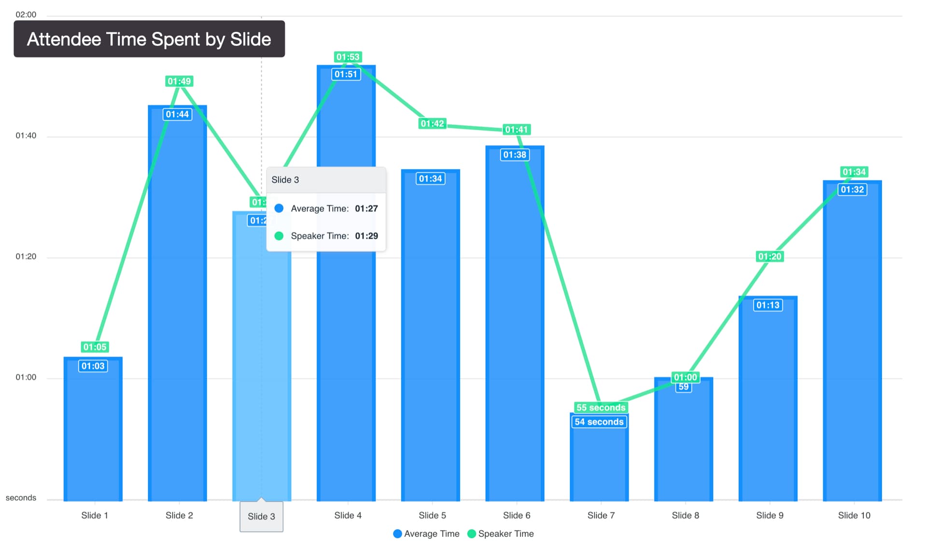Toggle Speaker Time legend series
This screenshot has width=927, height=560.
(506, 533)
